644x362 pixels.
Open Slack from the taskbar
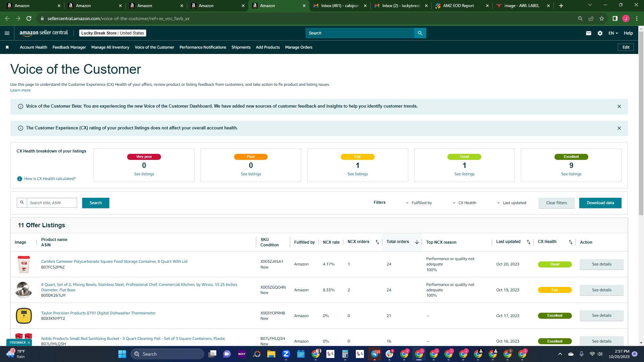coord(389,354)
